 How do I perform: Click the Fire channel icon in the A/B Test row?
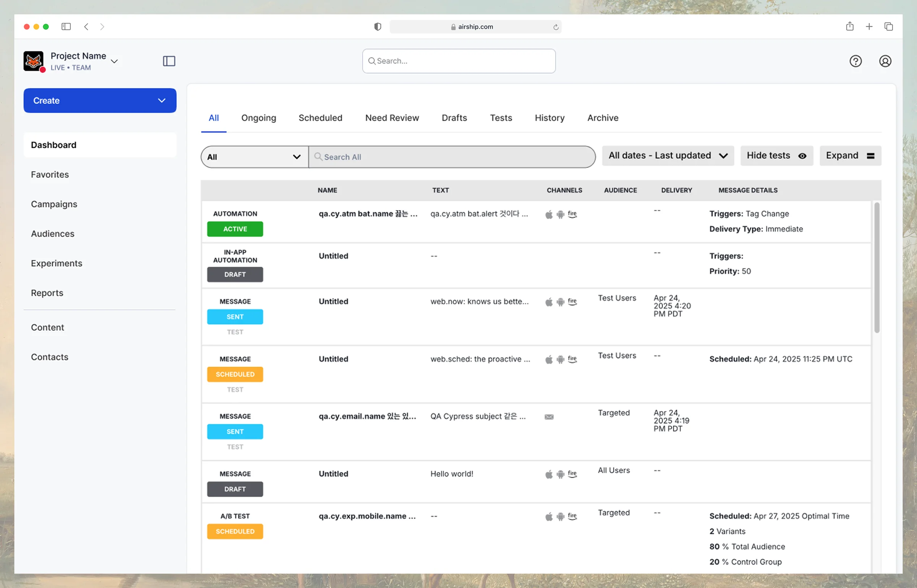pos(572,516)
